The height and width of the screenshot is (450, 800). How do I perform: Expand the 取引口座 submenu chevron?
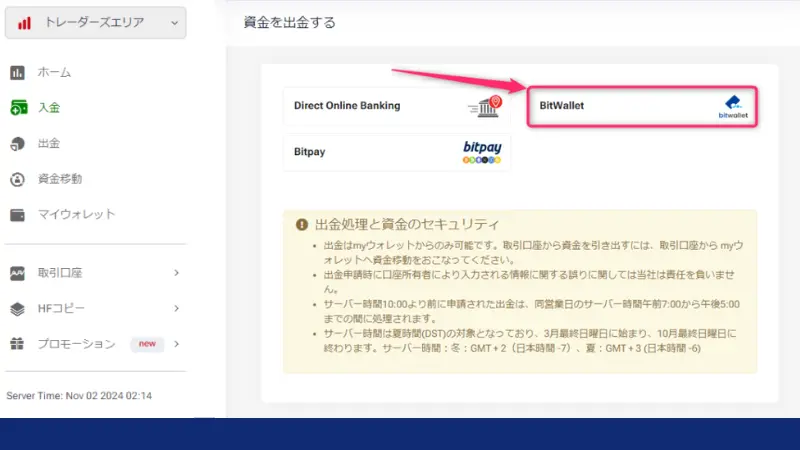(x=176, y=273)
